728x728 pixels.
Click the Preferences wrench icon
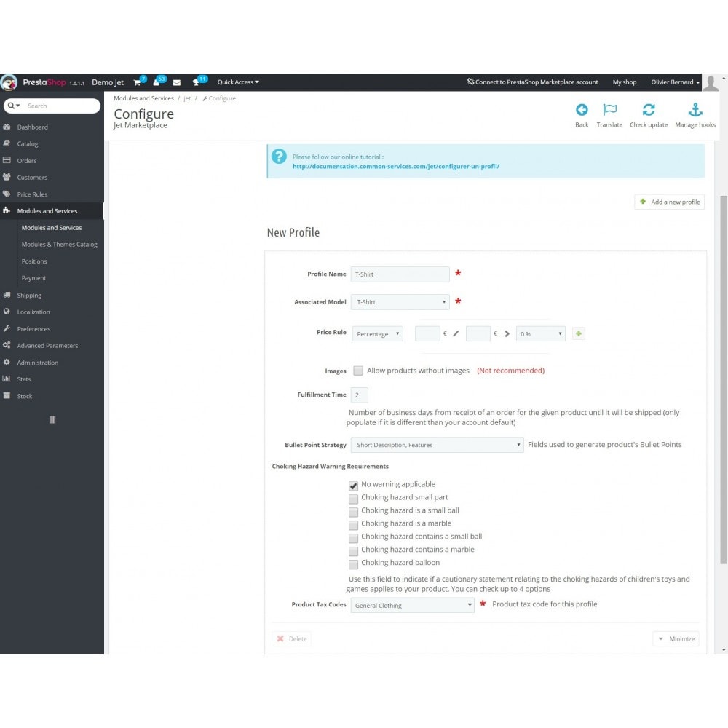[x=7, y=328]
